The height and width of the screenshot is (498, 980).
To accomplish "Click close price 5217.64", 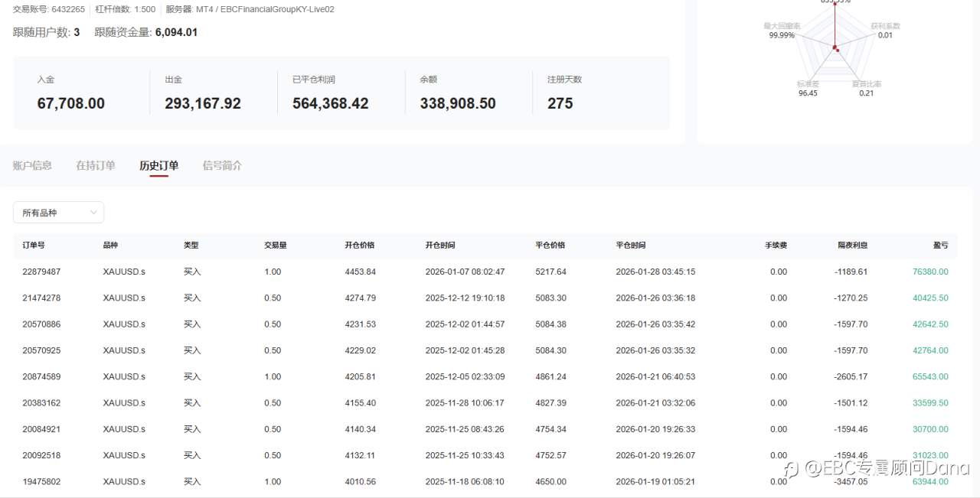I will [550, 272].
